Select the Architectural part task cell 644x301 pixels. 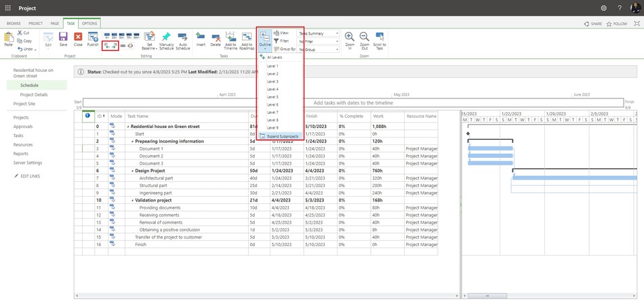click(186, 178)
